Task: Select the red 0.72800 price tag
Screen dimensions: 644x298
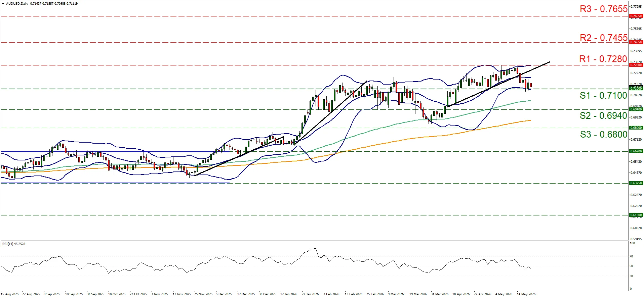Action: coord(636,65)
